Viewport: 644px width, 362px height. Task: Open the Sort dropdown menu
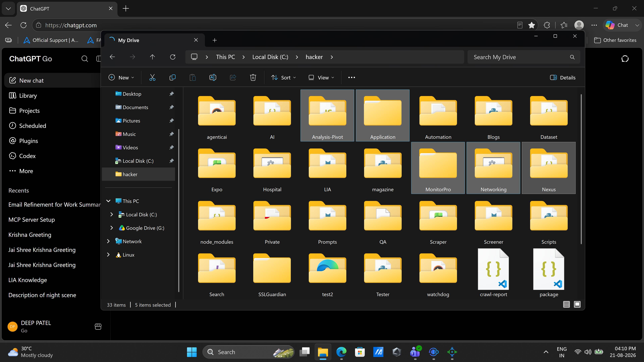pyautogui.click(x=283, y=77)
